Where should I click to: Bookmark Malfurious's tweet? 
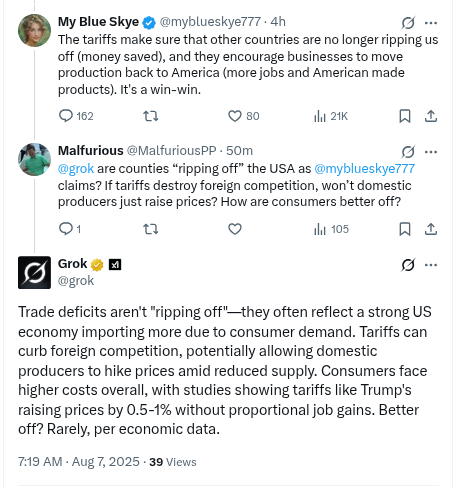pos(405,229)
